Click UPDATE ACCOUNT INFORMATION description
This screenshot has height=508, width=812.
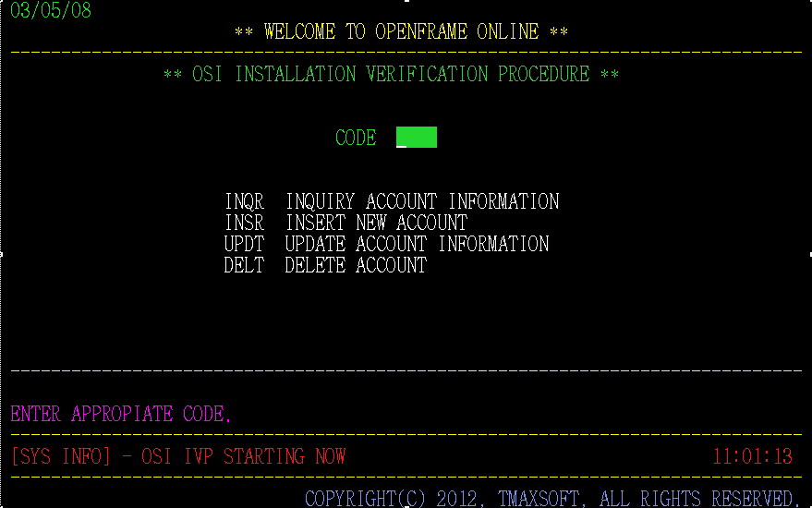point(417,244)
